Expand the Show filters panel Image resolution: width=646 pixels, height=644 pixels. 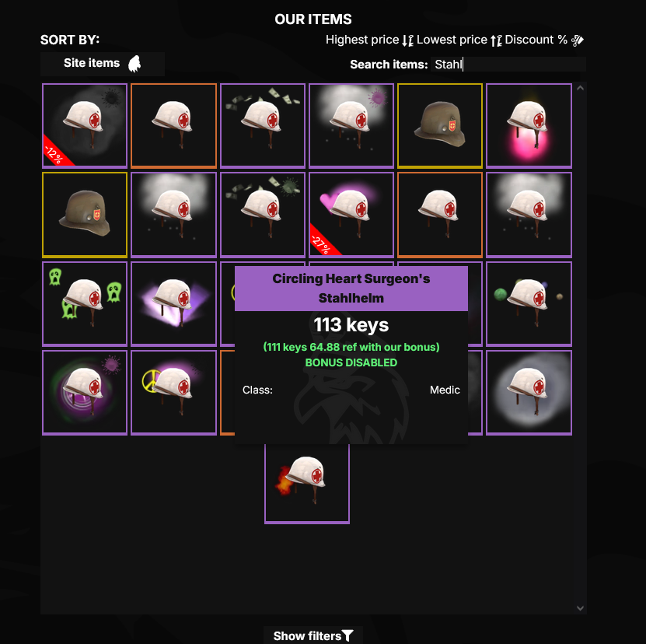313,635
